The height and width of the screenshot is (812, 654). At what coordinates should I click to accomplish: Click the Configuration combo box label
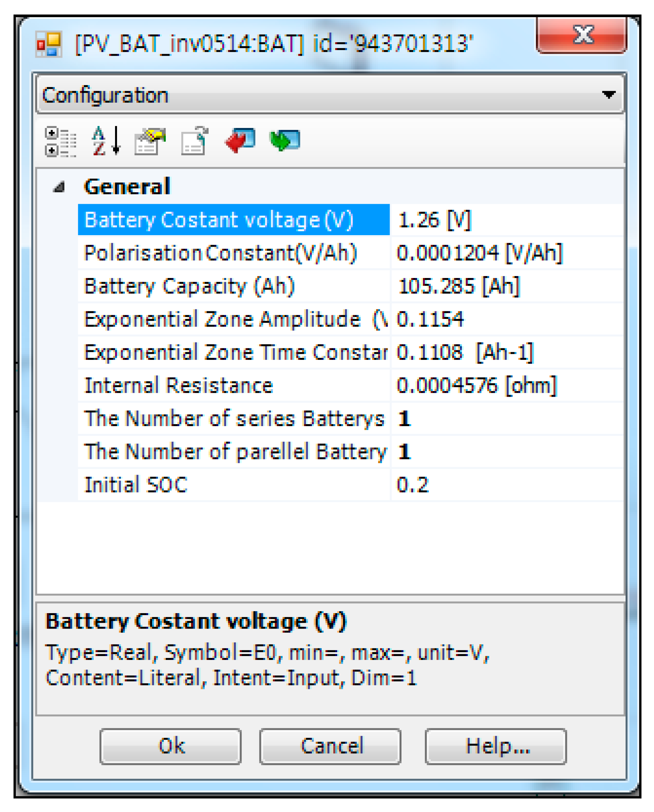(x=105, y=95)
